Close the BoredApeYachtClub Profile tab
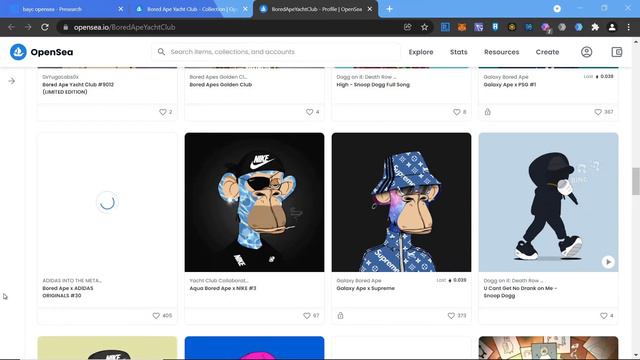Viewport: 640px width, 360px height. 370,9
